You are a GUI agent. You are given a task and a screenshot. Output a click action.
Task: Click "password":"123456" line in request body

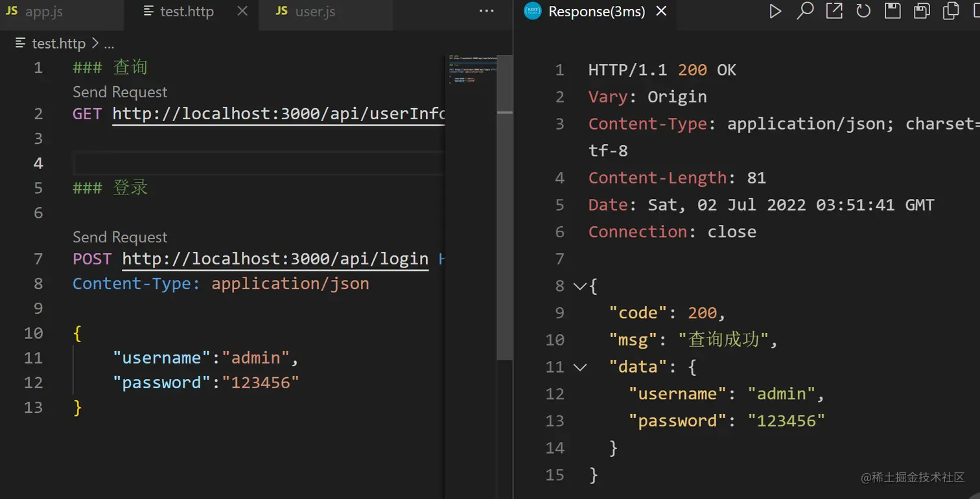tap(205, 382)
